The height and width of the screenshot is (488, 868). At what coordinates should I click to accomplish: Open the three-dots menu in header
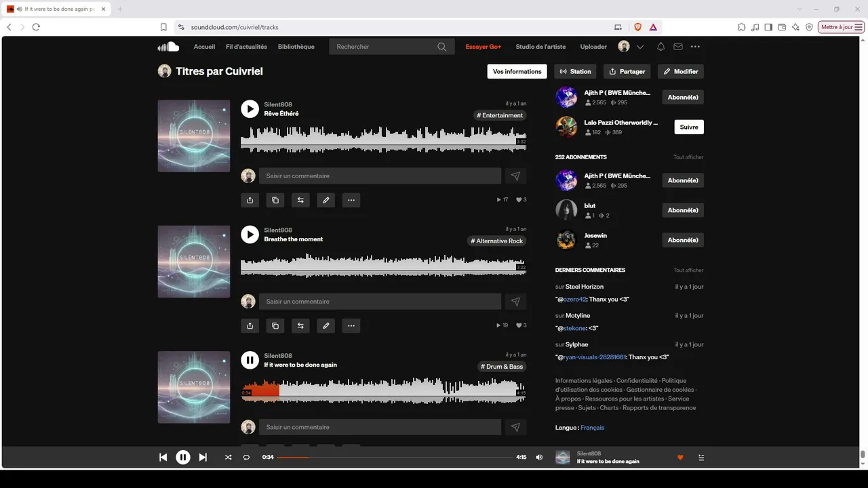click(695, 47)
